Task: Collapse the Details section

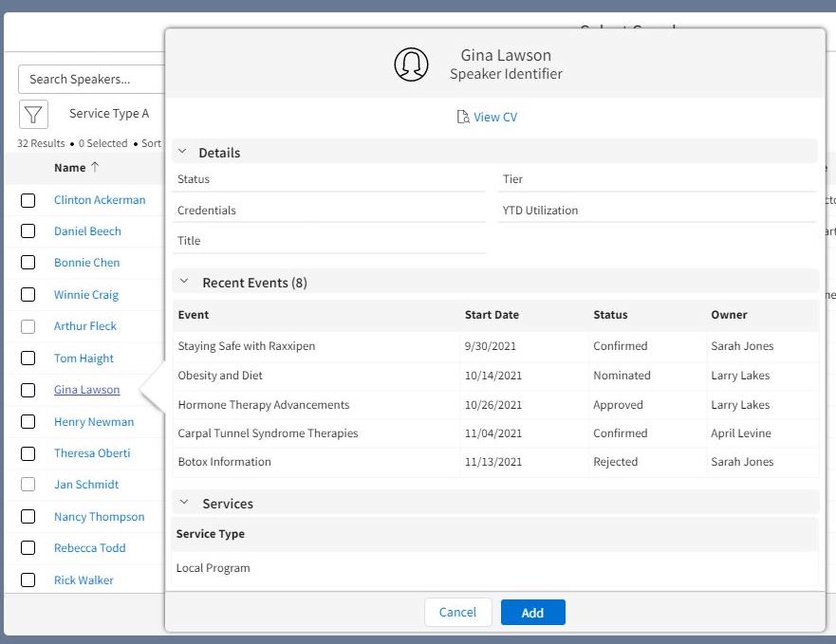Action: [183, 152]
